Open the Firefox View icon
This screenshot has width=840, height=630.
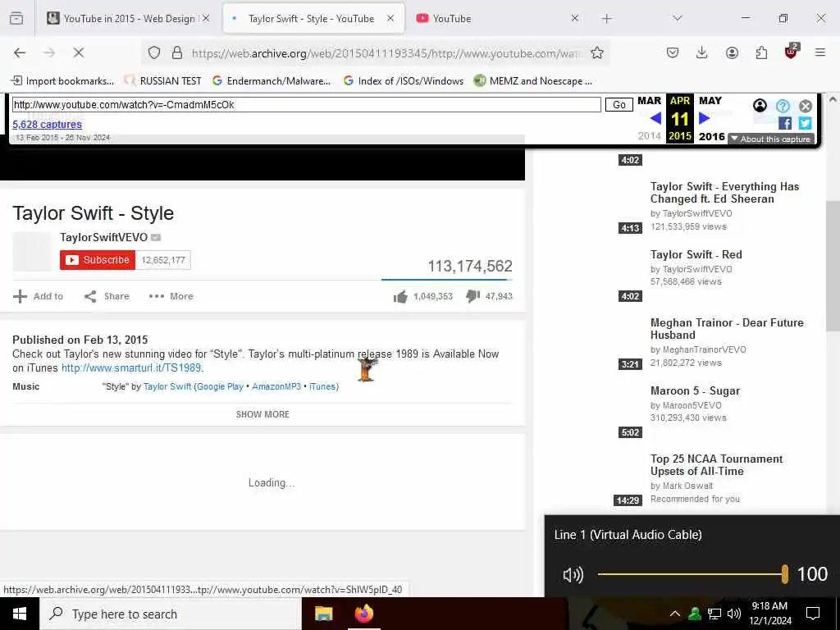point(16,18)
